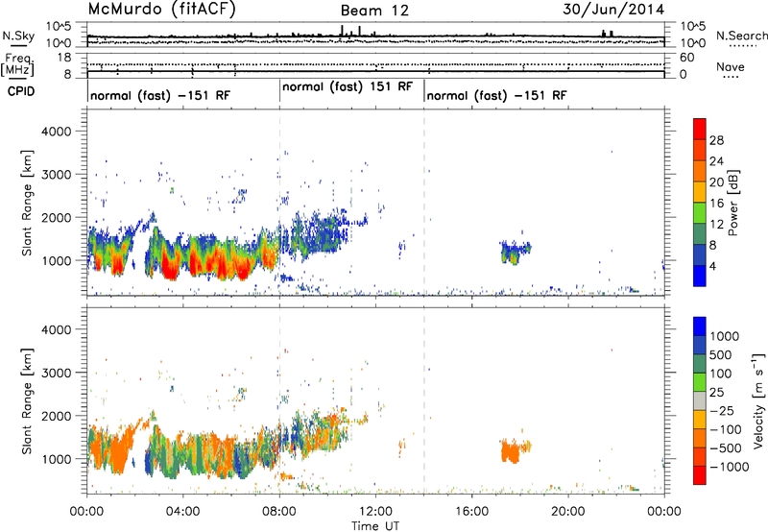Screen dimensions: 768x532
Task: Click the 3000 label on velocity panel axis
Action: pyautogui.click(x=56, y=373)
